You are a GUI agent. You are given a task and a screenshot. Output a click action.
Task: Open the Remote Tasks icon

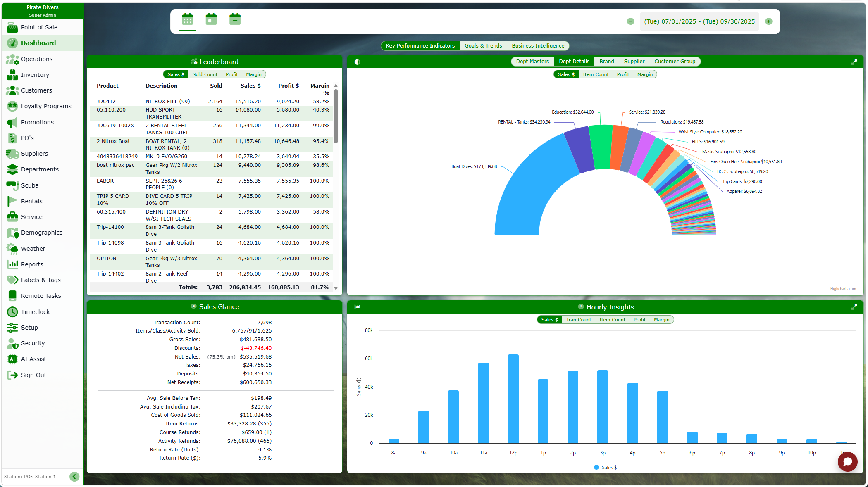click(12, 296)
